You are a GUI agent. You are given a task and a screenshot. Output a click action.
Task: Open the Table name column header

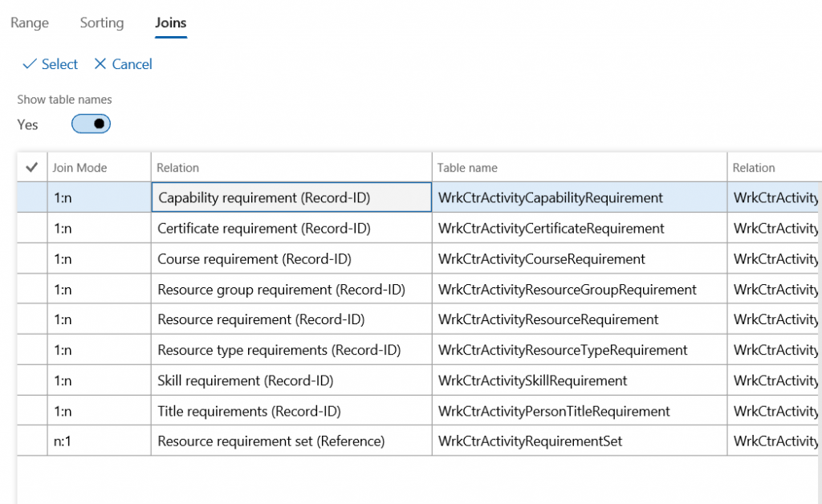pos(467,168)
